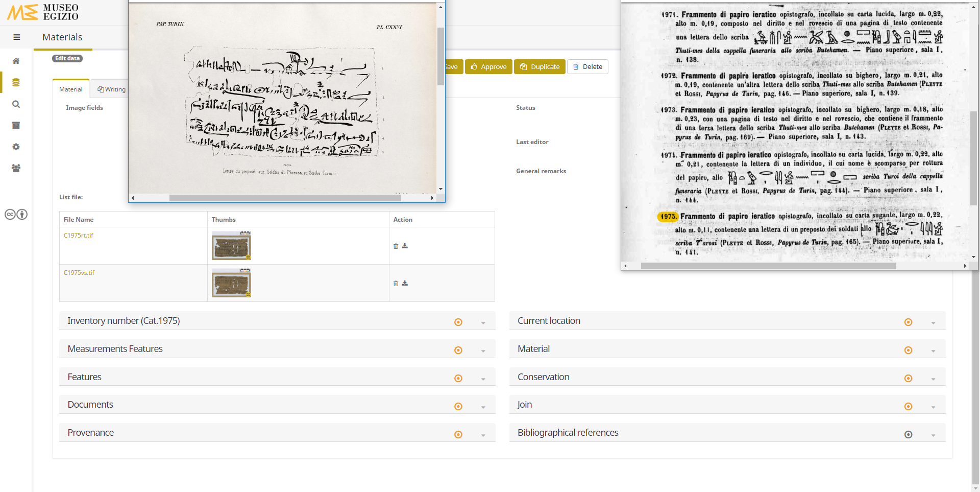The width and height of the screenshot is (980, 492).
Task: Toggle Conservation section status circle
Action: [x=908, y=378]
